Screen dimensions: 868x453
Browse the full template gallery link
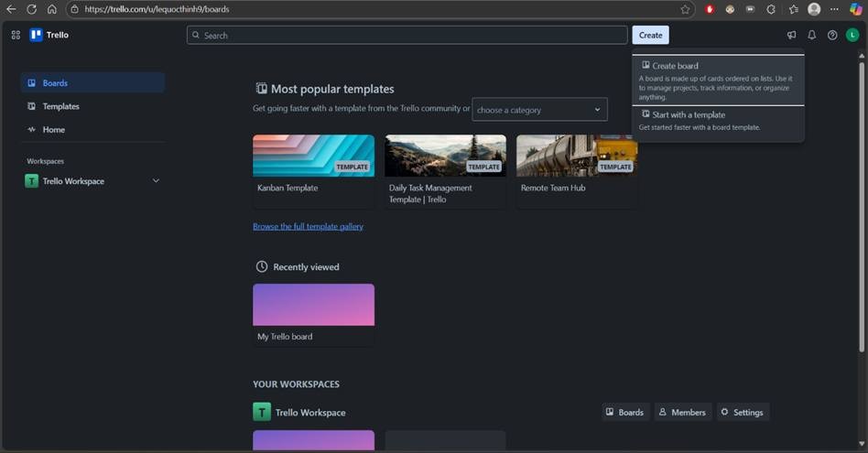[x=308, y=226]
